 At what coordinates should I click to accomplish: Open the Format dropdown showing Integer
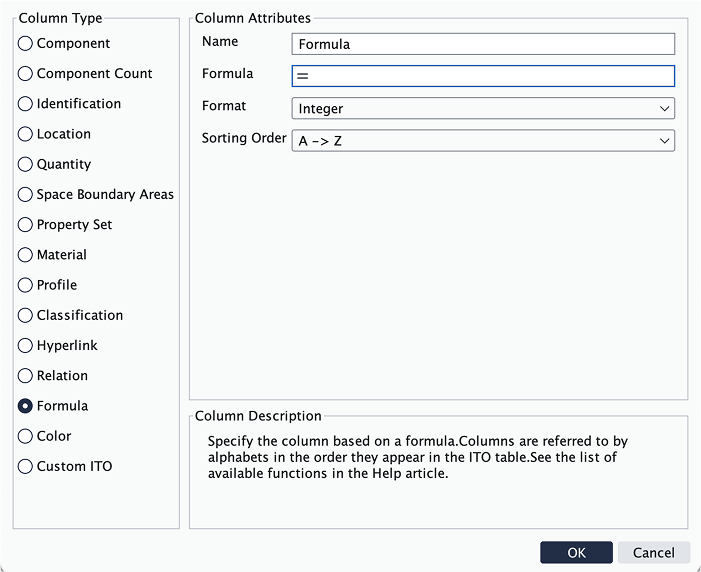coord(483,109)
